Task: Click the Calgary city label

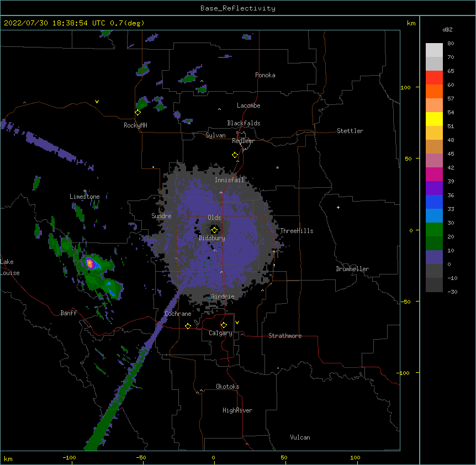Action: (x=220, y=333)
